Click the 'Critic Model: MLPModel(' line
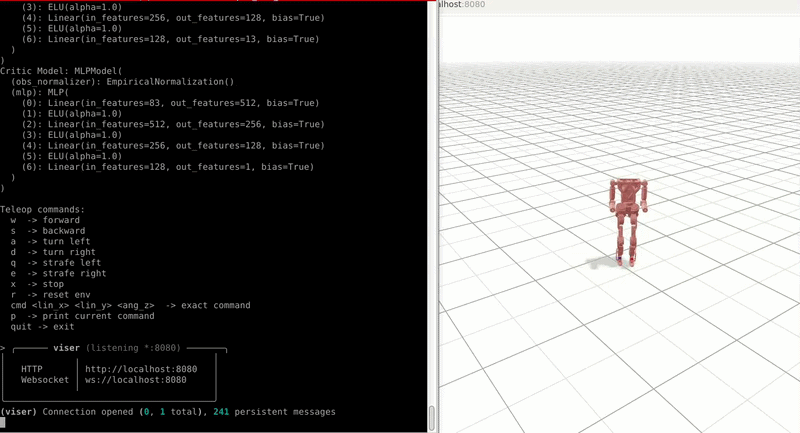800x433 pixels. coord(61,71)
